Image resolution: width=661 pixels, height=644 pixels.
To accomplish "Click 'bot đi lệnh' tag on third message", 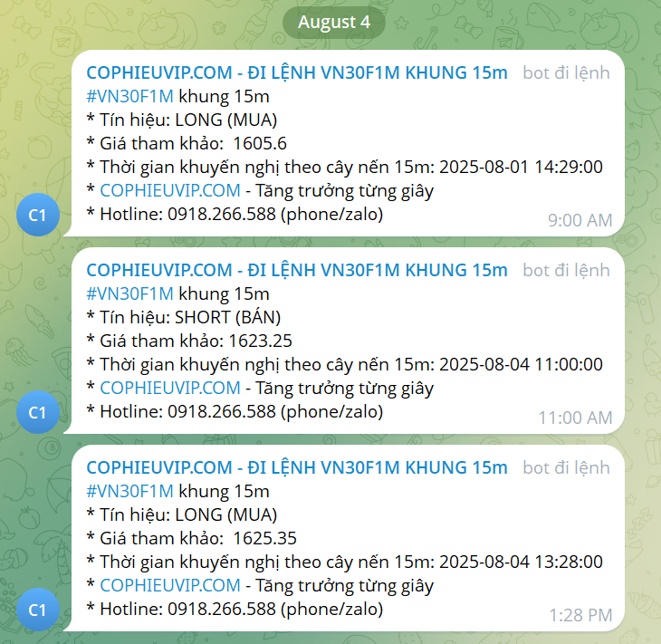I will click(x=566, y=467).
